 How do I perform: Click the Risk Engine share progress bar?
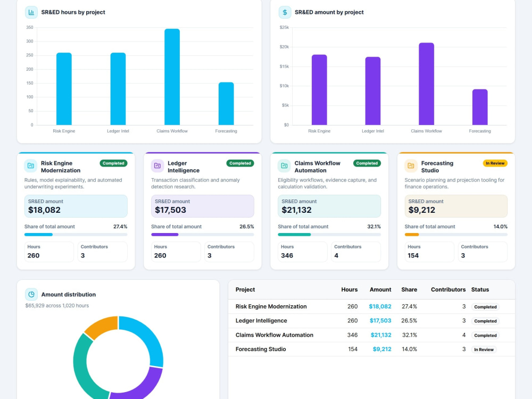[76, 235]
